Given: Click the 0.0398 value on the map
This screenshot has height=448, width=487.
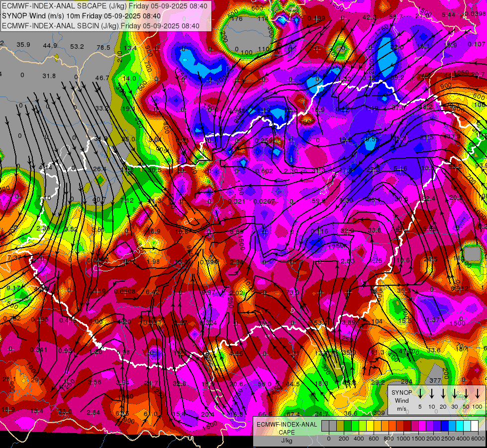Looking at the screenshot, I should 476,13.
